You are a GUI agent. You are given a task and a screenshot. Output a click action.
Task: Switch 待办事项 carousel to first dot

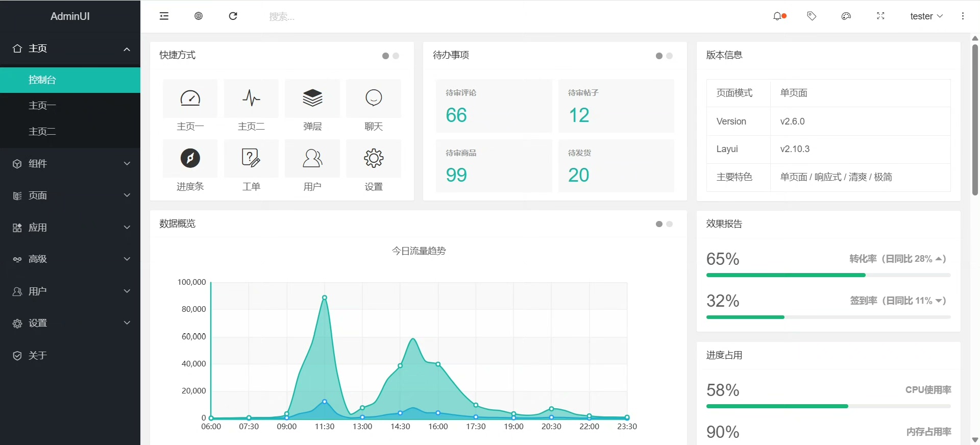659,56
